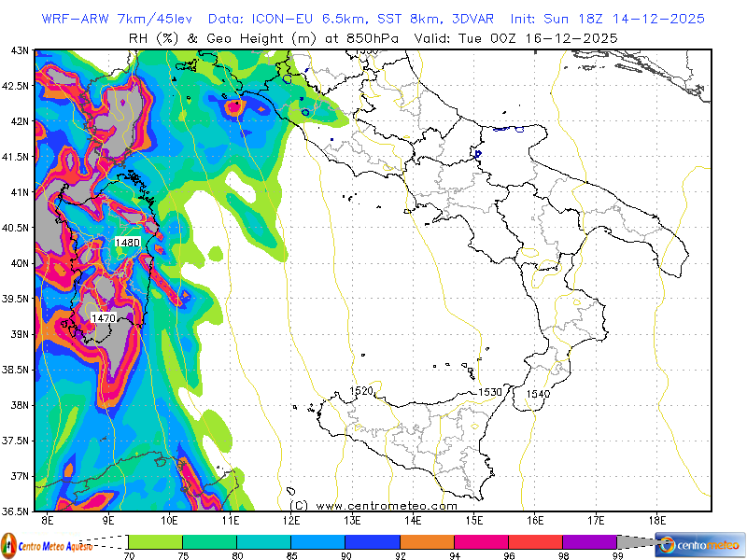Image resolution: width=747 pixels, height=560 pixels.
Task: Choose the red 96–98 legend swatch
Action: point(535,541)
